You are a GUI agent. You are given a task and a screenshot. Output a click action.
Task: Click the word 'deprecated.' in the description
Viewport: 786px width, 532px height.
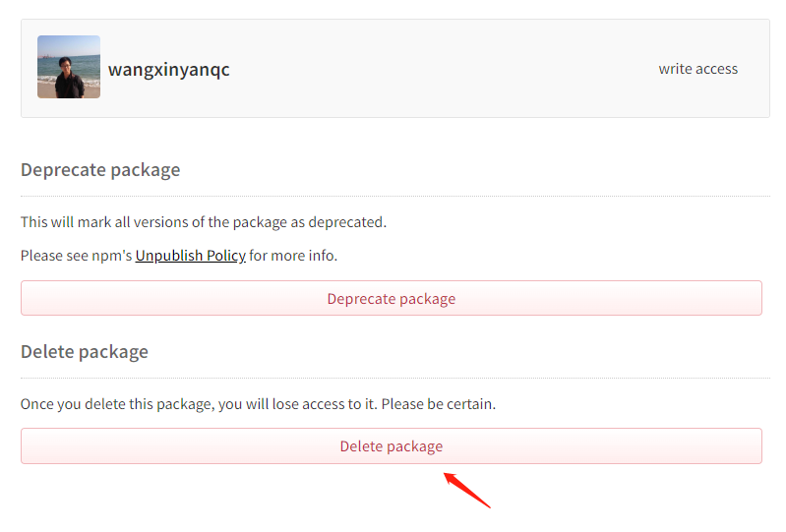coord(347,222)
